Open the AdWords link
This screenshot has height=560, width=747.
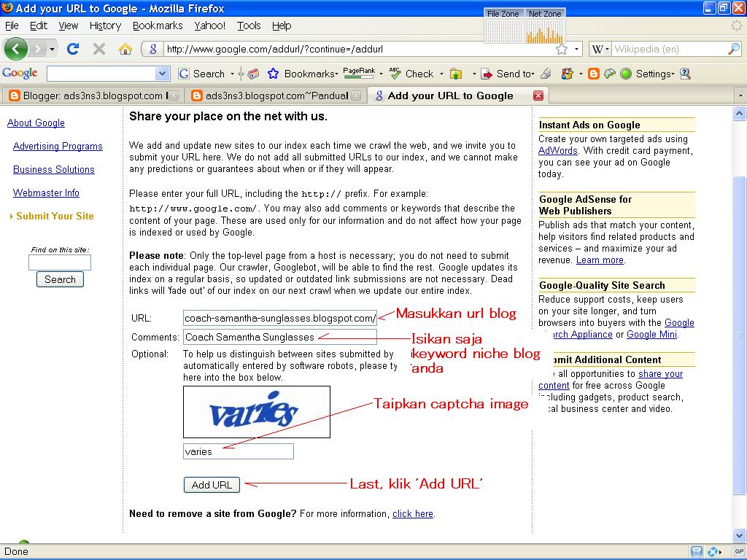click(x=558, y=151)
